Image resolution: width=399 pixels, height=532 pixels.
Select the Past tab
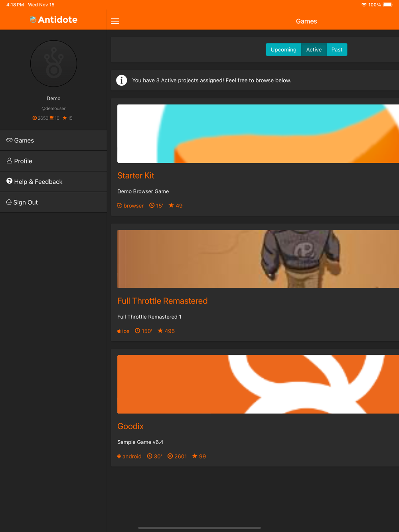point(337,49)
